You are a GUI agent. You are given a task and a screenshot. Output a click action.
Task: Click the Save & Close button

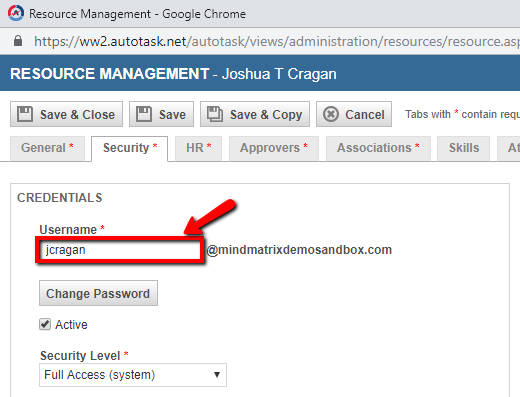click(66, 114)
